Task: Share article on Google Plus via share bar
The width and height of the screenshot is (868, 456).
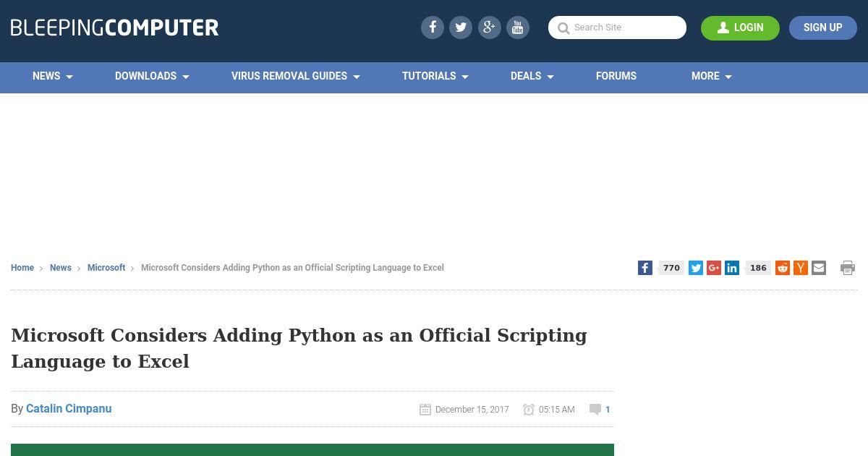Action: point(714,268)
